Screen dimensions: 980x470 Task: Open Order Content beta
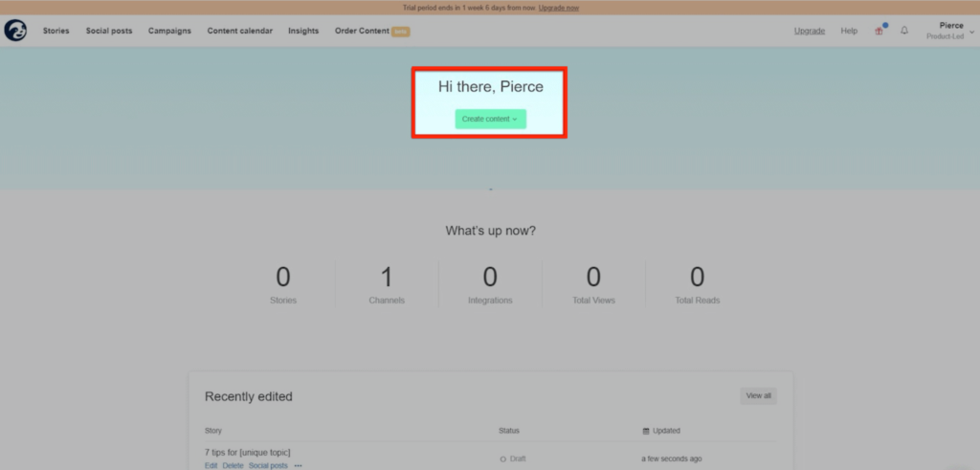coord(372,31)
